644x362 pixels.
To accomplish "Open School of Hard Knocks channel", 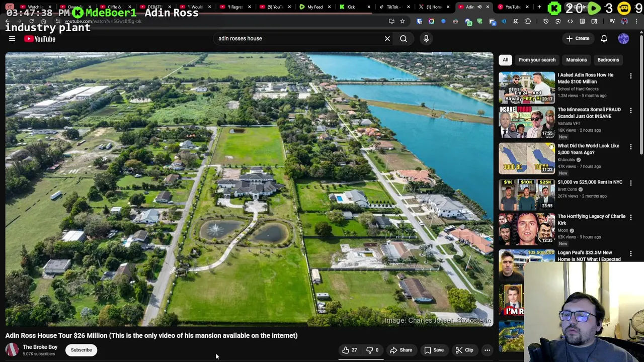I will pos(578,89).
